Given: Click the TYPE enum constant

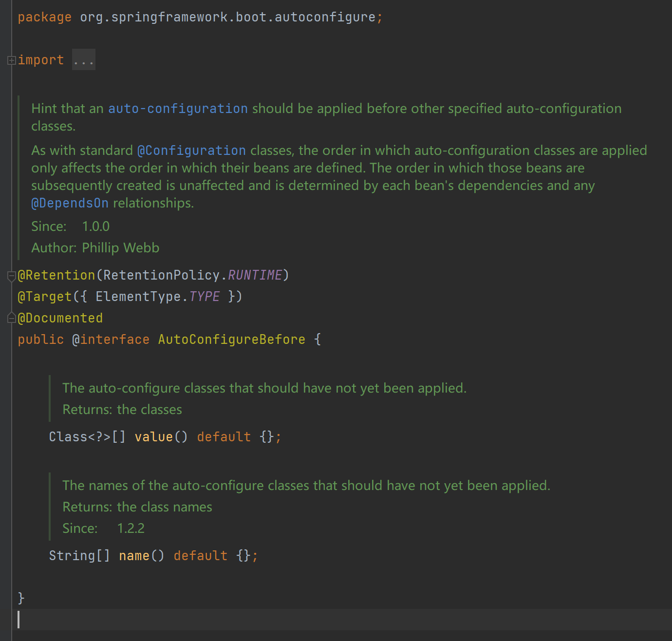Looking at the screenshot, I should 204,297.
